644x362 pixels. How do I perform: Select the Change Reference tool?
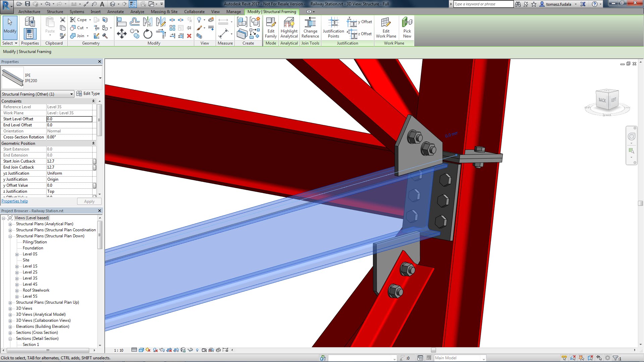pos(310,27)
